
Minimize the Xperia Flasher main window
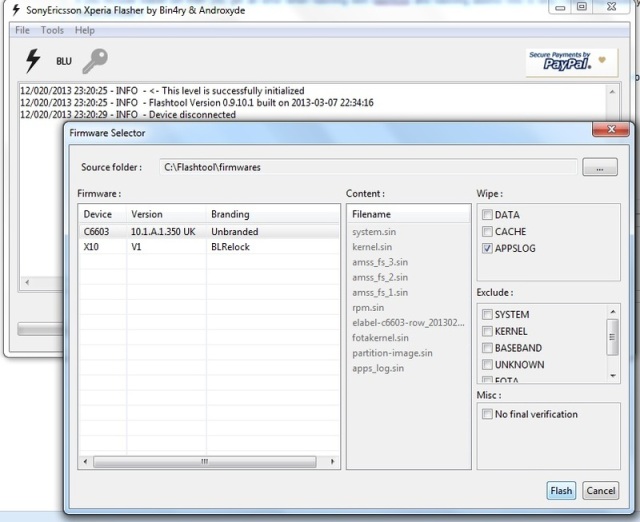(x=560, y=7)
